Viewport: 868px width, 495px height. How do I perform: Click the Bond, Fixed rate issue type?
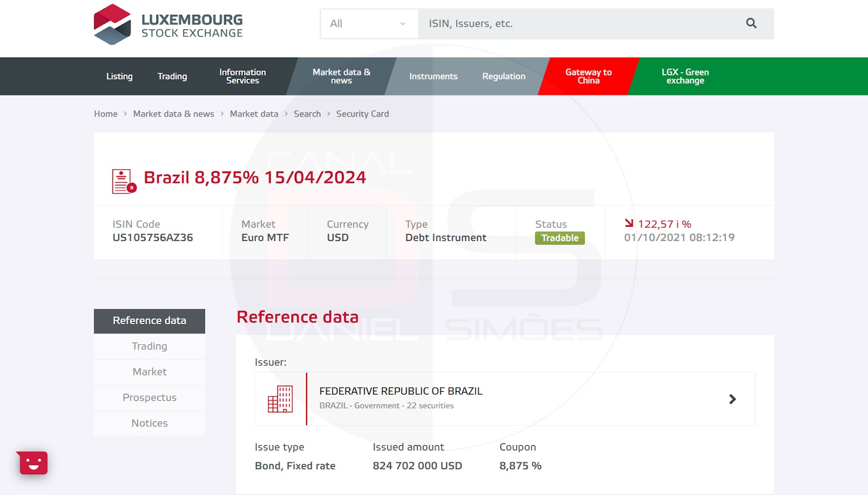point(295,466)
